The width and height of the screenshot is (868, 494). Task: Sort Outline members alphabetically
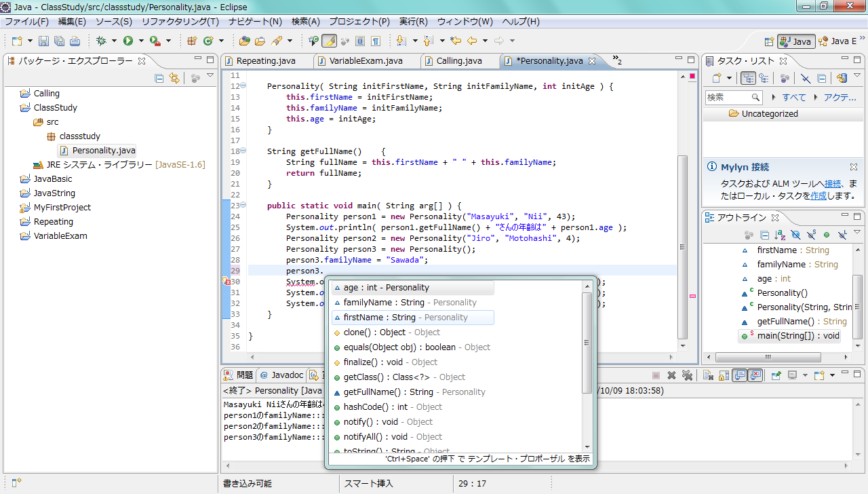point(779,235)
